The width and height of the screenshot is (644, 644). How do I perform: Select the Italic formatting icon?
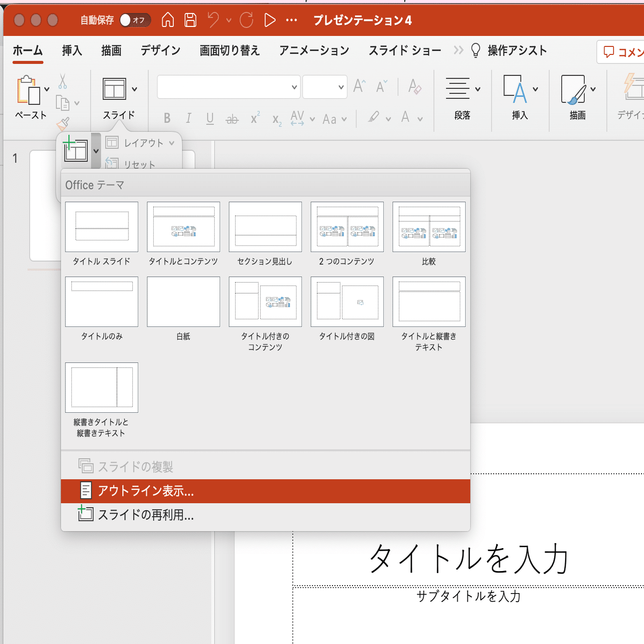pos(188,118)
